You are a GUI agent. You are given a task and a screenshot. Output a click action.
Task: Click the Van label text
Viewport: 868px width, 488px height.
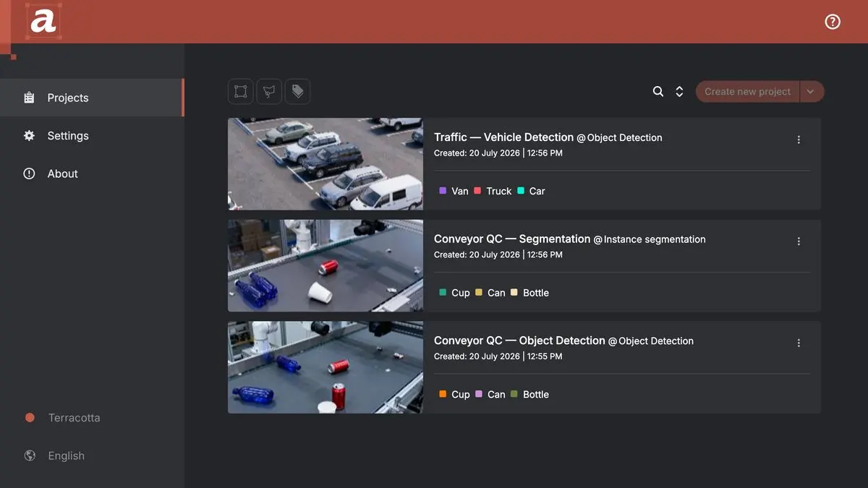pos(460,191)
